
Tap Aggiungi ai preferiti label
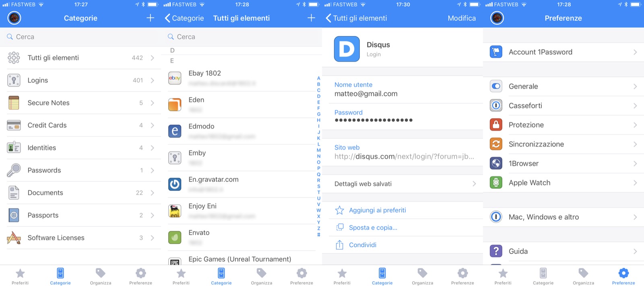[x=378, y=210]
